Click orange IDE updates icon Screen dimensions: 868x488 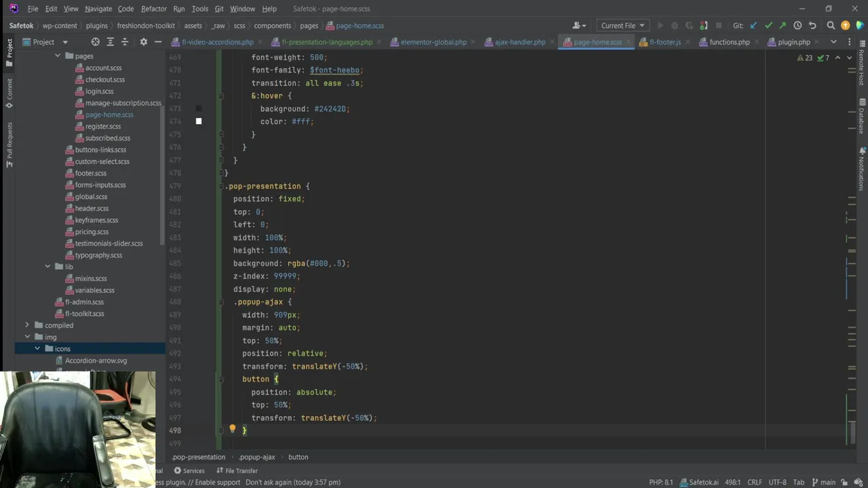[845, 26]
